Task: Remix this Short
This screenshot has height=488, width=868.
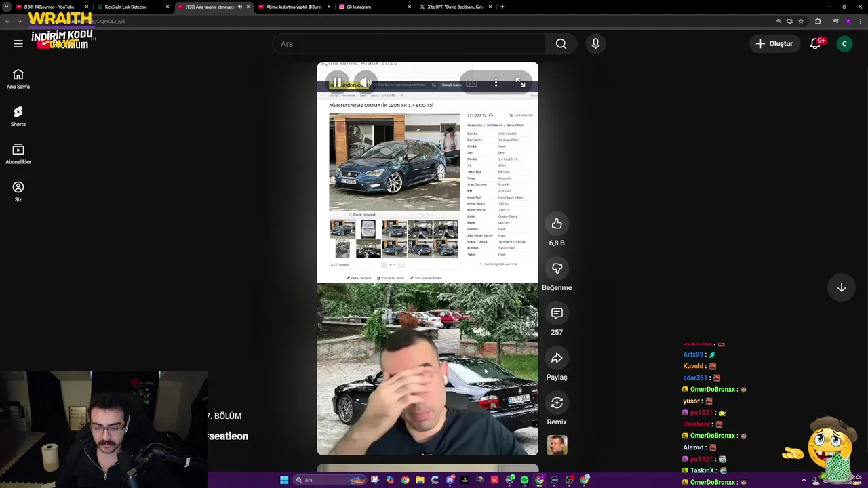Action: pyautogui.click(x=557, y=403)
